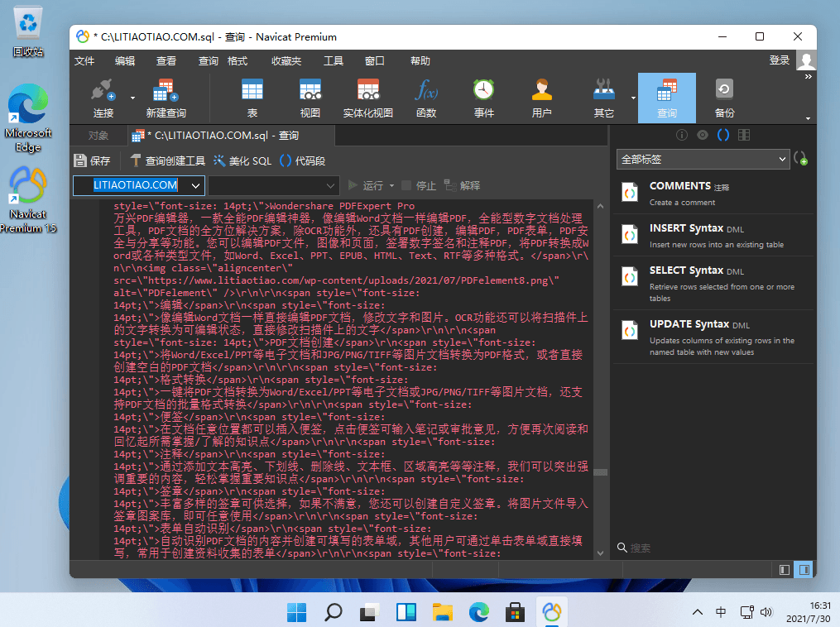Open the Event (事件) clock icon

tap(484, 98)
